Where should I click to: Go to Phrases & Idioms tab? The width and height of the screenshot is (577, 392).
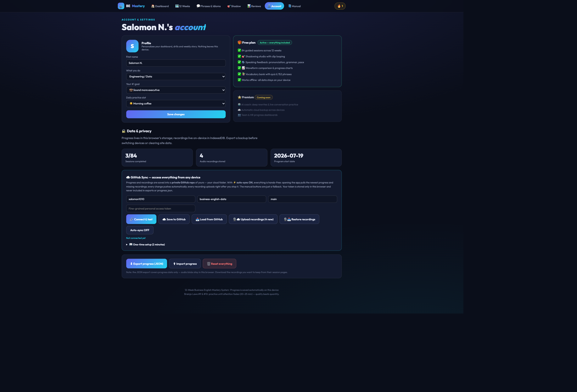209,6
